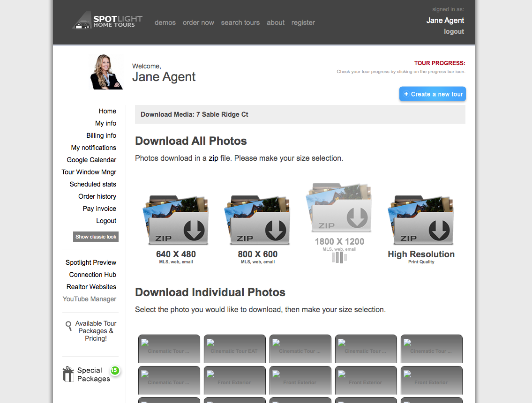Open Spotlight Preview link
The image size is (532, 403).
91,262
